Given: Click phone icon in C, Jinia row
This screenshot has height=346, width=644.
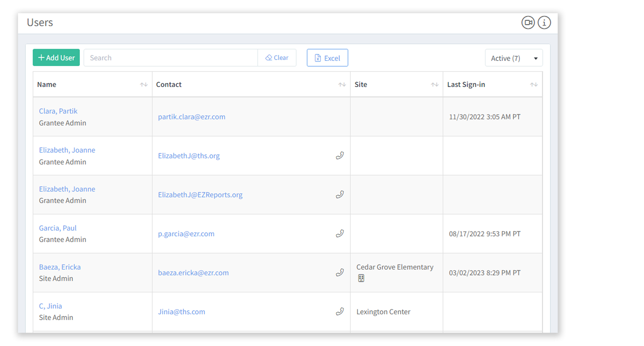Looking at the screenshot, I should coord(340,312).
